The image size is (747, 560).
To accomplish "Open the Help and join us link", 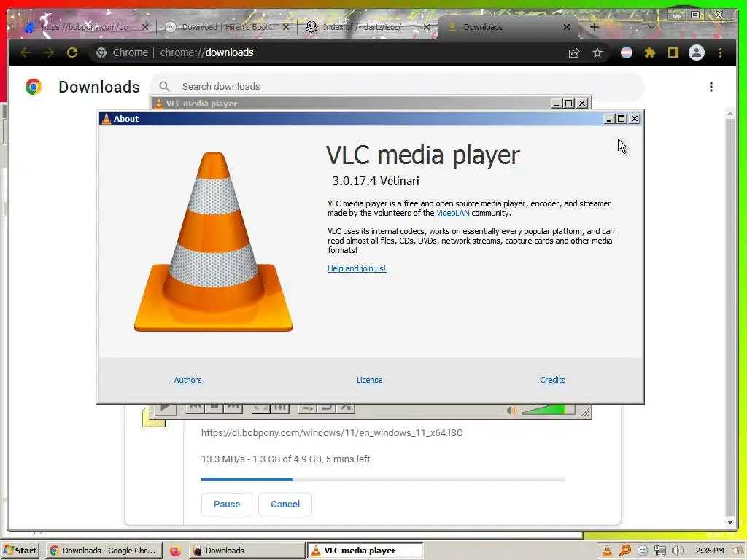I will (x=356, y=268).
